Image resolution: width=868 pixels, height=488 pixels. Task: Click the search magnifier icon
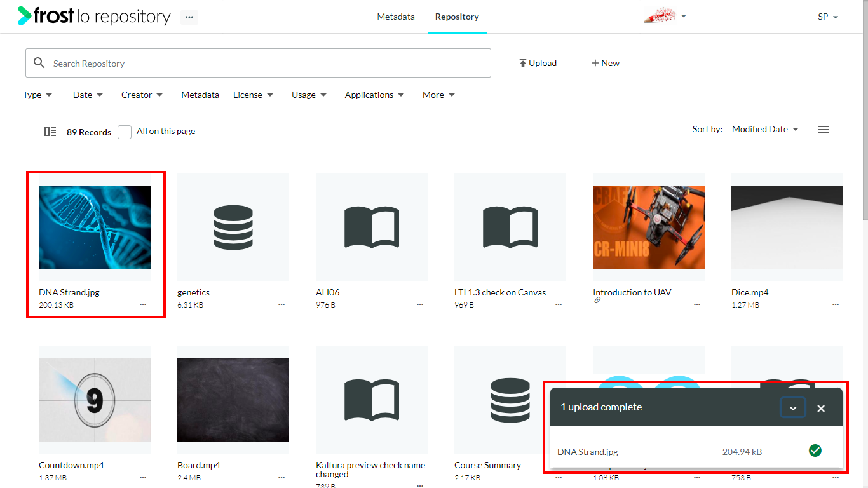(x=39, y=63)
